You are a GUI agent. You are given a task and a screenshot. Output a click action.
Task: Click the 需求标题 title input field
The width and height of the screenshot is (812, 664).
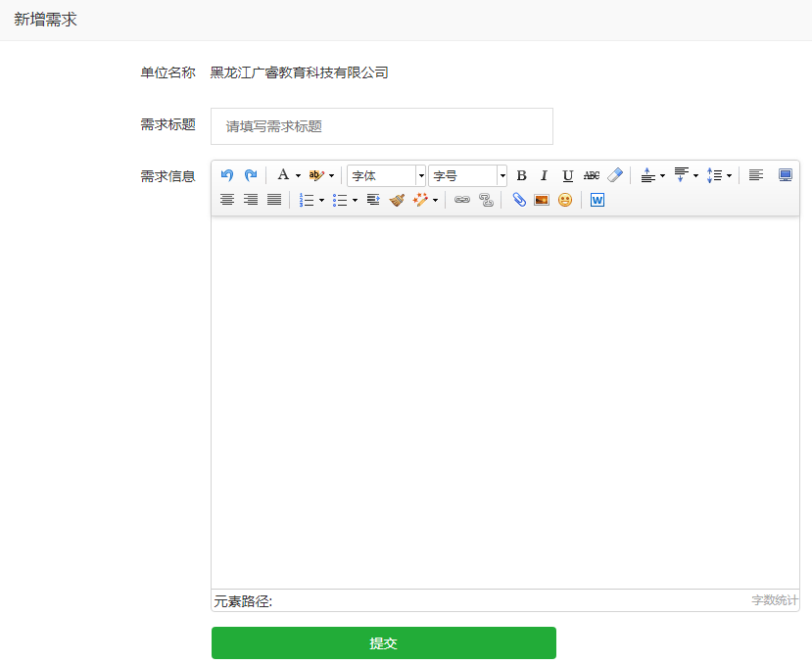coord(382,126)
